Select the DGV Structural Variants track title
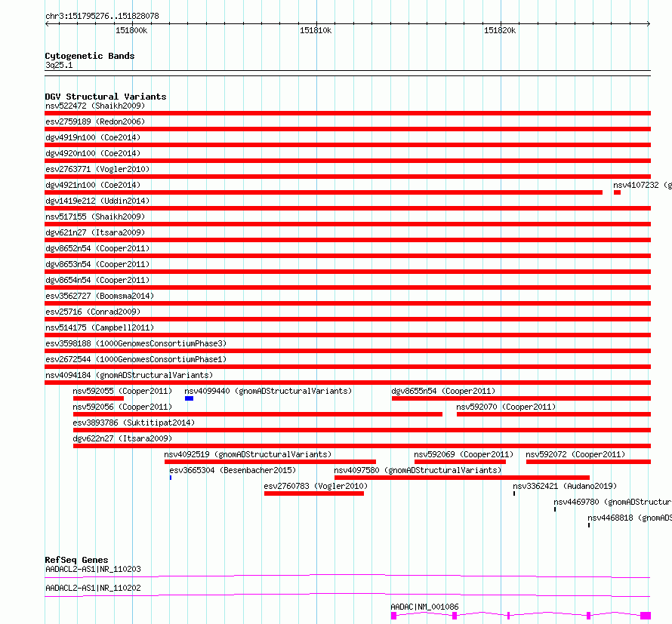 pyautogui.click(x=106, y=97)
